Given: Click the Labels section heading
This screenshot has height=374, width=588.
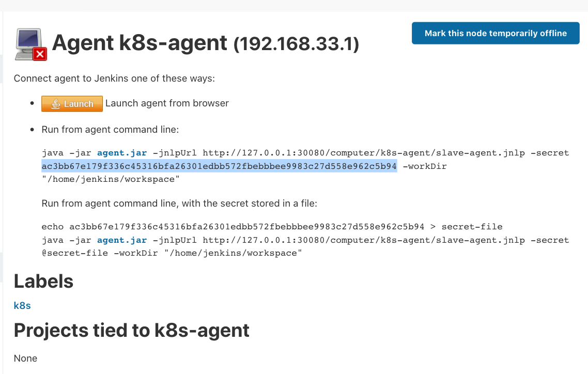Looking at the screenshot, I should coord(43,282).
